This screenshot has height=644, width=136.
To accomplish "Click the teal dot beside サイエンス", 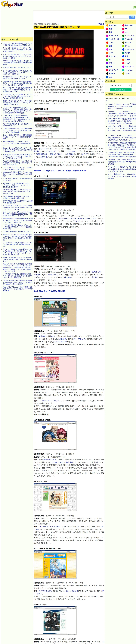I will (x=123, y=39).
